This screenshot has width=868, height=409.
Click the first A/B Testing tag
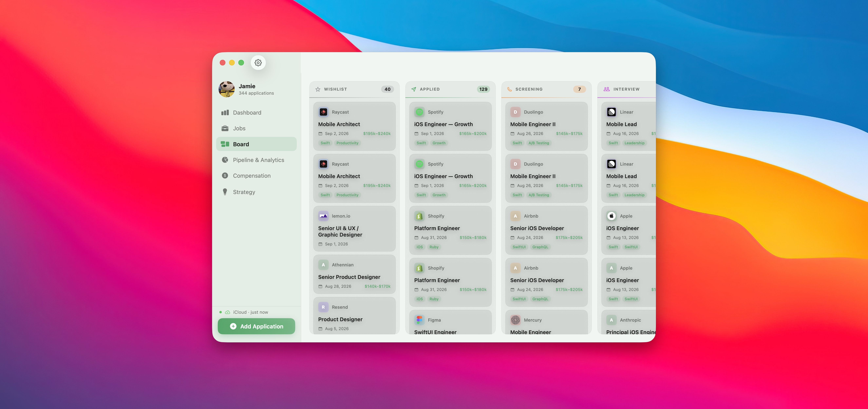pos(539,143)
